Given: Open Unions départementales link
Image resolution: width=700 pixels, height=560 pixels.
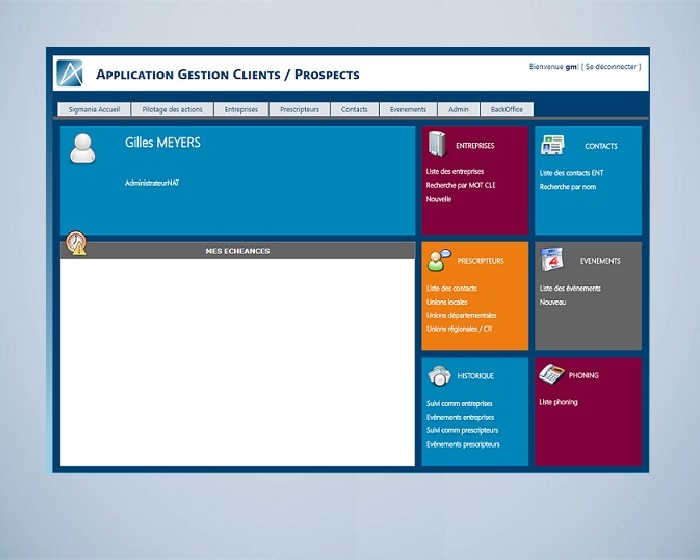Looking at the screenshot, I should 461,315.
